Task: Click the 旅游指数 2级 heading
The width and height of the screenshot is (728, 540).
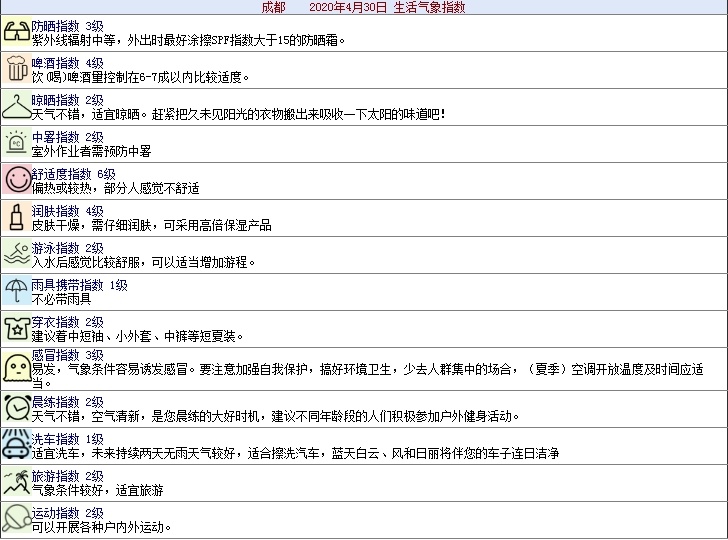Action: coord(67,476)
